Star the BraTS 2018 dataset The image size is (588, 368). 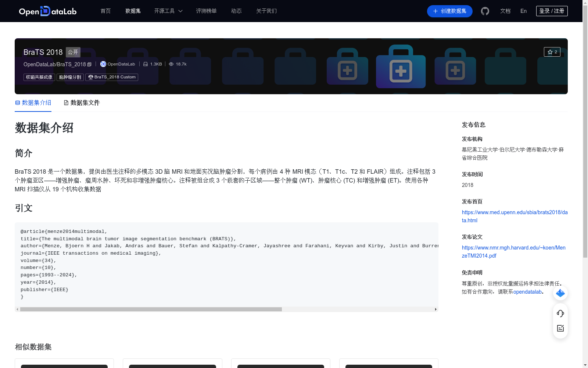pos(552,52)
